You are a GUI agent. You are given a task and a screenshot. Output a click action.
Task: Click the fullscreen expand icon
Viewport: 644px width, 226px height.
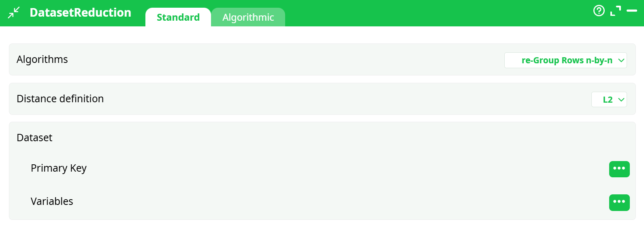point(616,11)
